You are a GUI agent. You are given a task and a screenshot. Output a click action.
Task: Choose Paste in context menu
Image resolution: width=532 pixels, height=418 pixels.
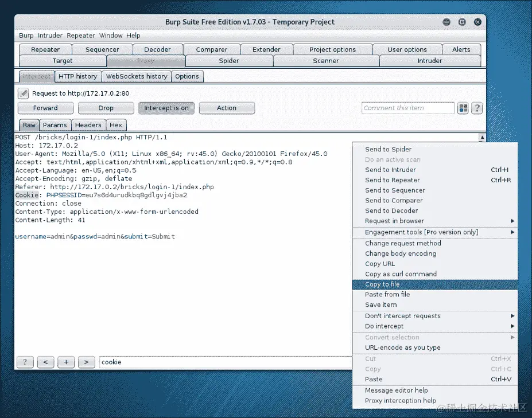435,380
